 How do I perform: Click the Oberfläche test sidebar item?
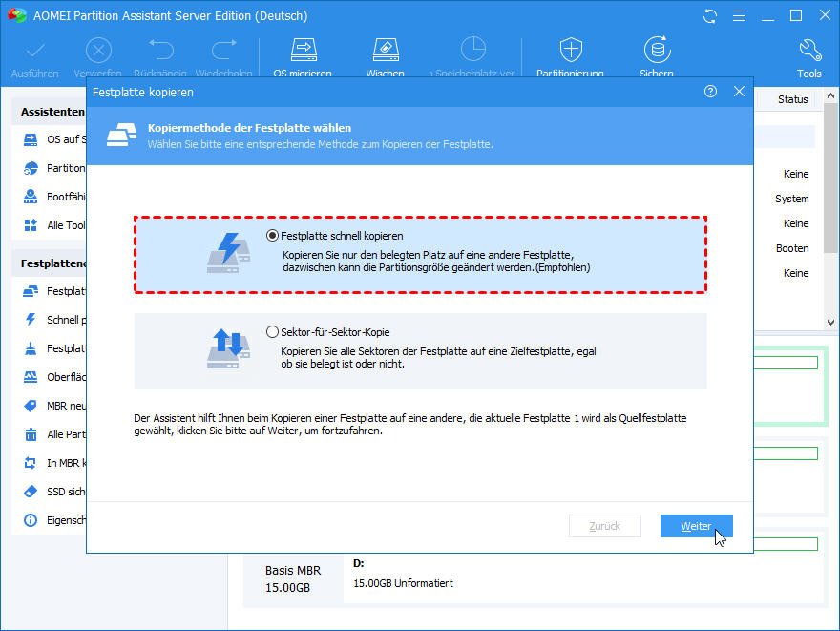pos(54,377)
